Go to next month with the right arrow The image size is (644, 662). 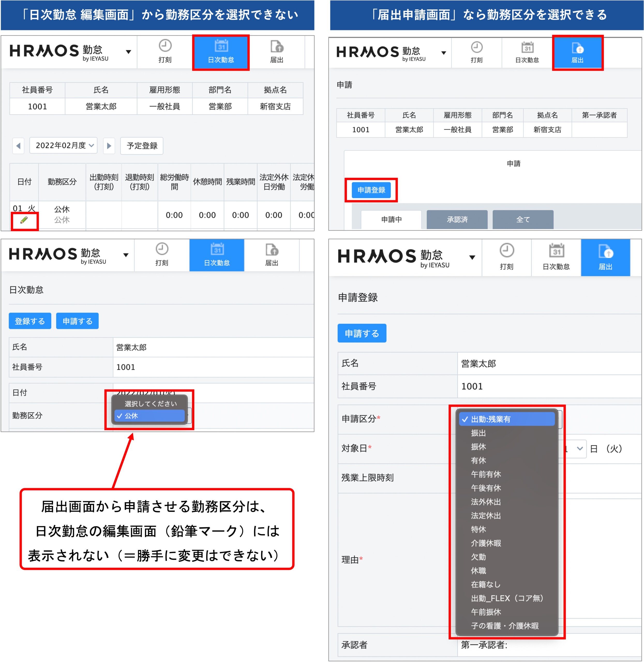pos(109,146)
